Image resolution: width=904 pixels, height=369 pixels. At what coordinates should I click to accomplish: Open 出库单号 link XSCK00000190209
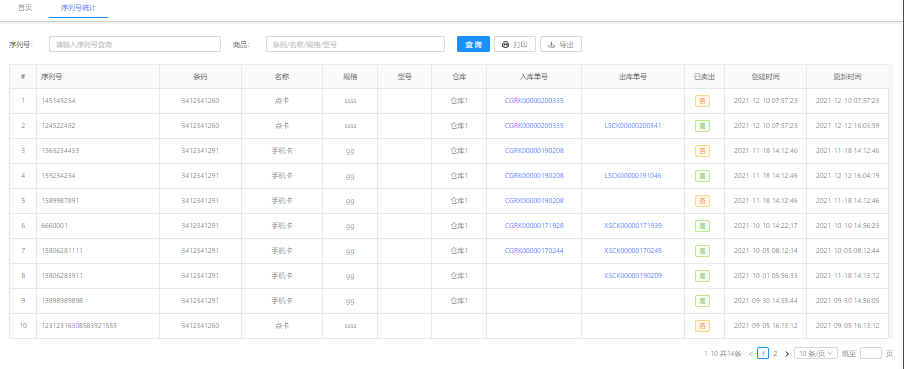pos(633,276)
